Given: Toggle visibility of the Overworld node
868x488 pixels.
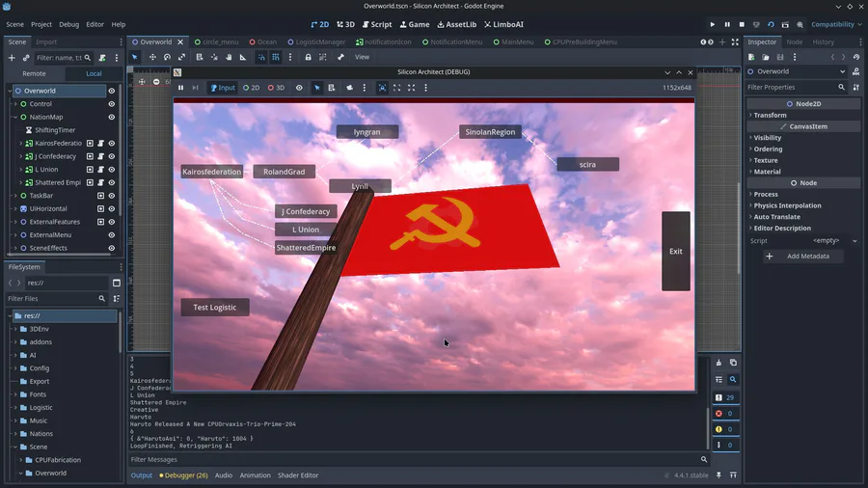Looking at the screenshot, I should tap(111, 91).
